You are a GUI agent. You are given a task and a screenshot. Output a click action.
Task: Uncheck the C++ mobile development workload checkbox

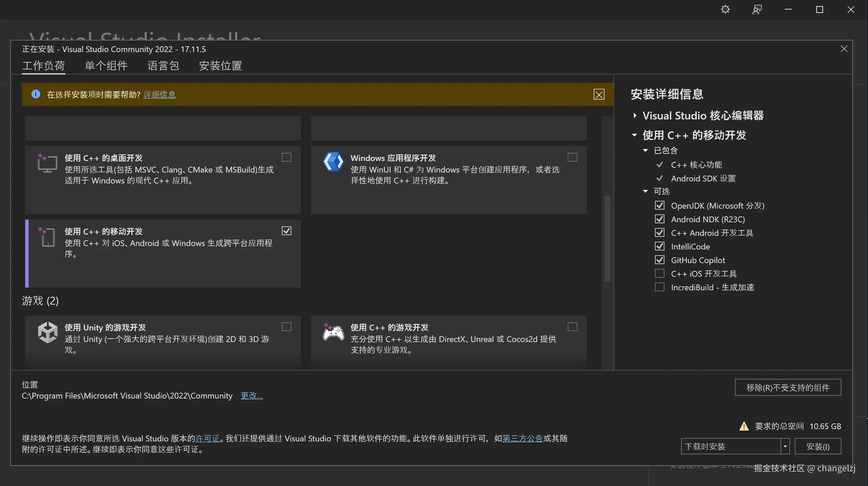[287, 231]
